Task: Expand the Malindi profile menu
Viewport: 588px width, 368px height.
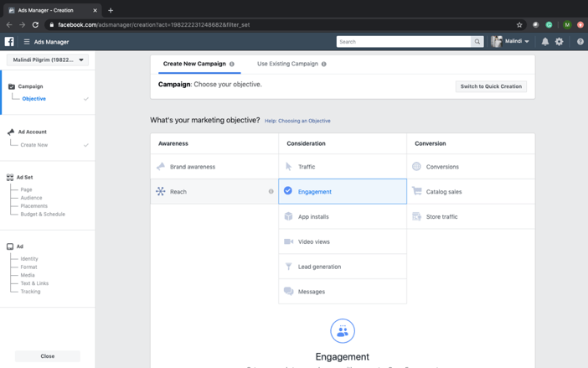Action: [511, 41]
